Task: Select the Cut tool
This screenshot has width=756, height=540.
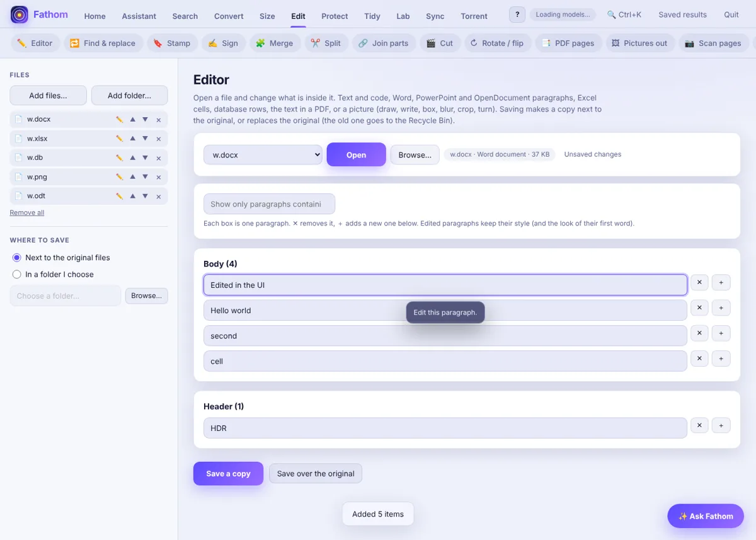Action: [440, 43]
